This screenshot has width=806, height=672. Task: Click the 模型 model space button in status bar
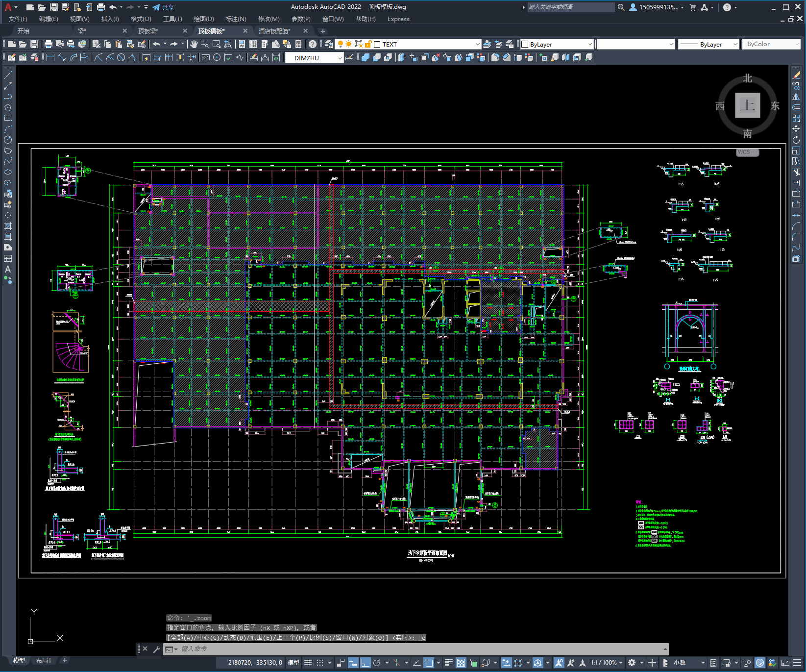pos(293,663)
